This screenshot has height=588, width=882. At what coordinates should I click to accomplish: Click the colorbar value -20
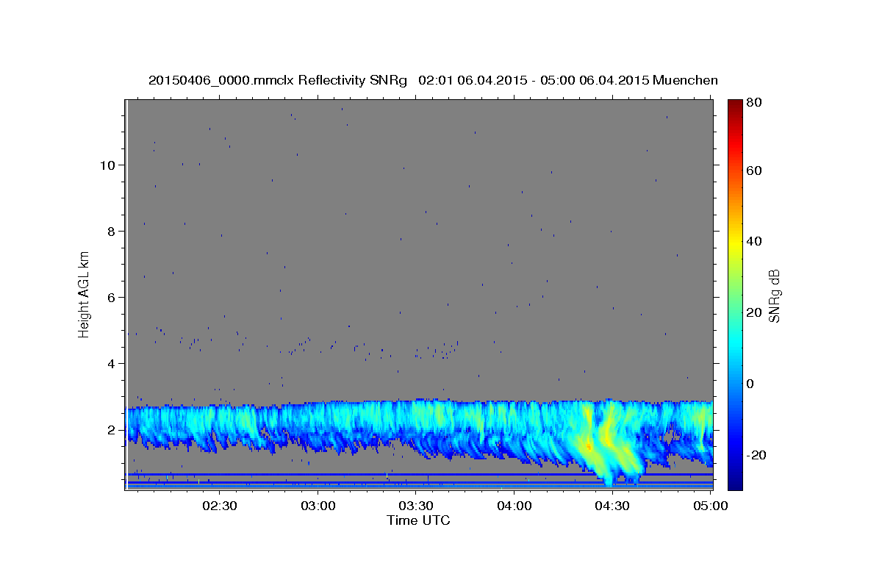click(x=757, y=455)
